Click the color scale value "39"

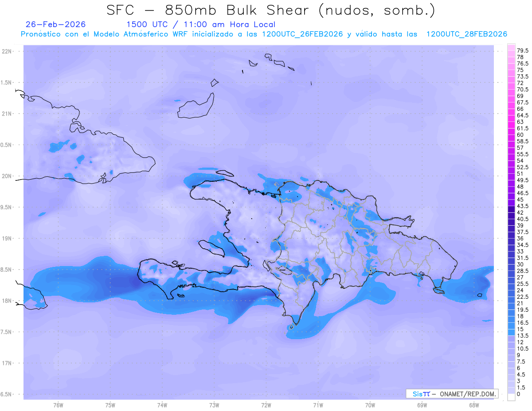520,225
